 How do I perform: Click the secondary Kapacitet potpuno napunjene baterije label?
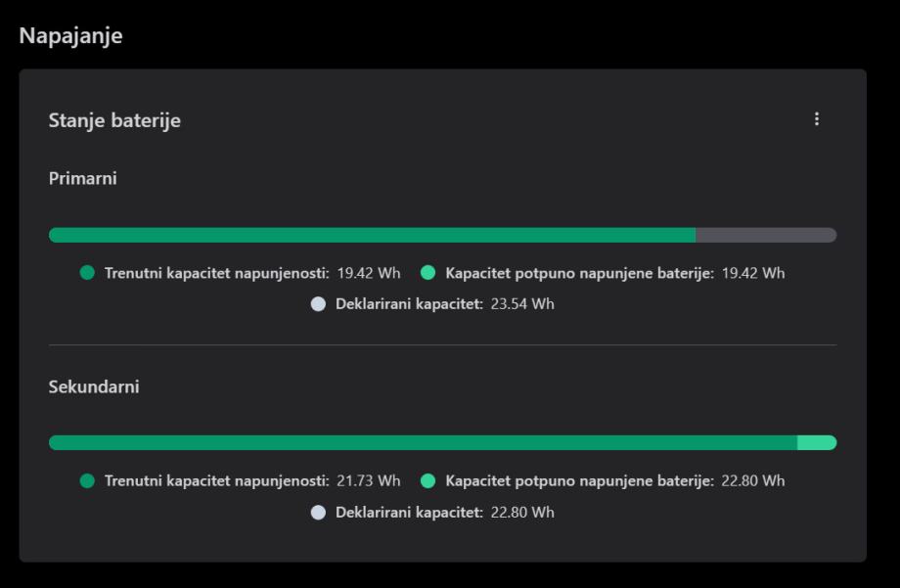579,481
